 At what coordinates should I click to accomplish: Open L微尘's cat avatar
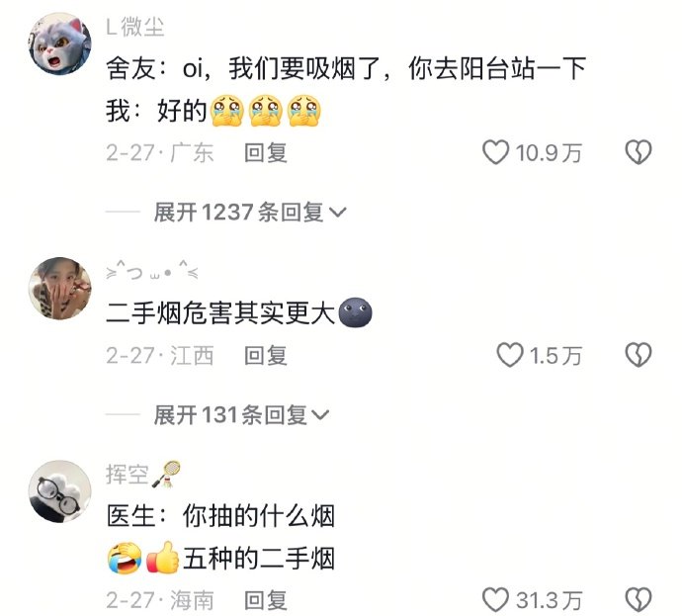point(60,44)
